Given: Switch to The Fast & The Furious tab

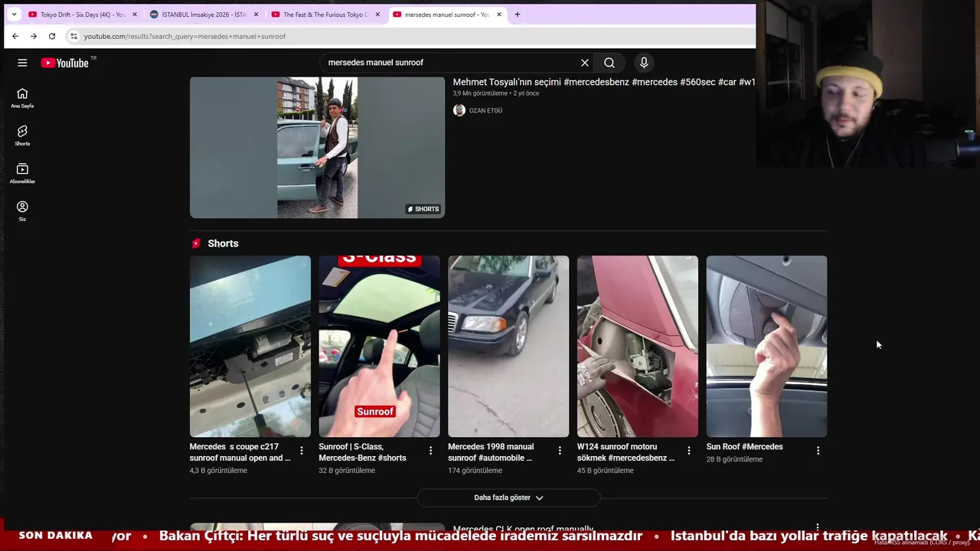Looking at the screenshot, I should (x=325, y=15).
